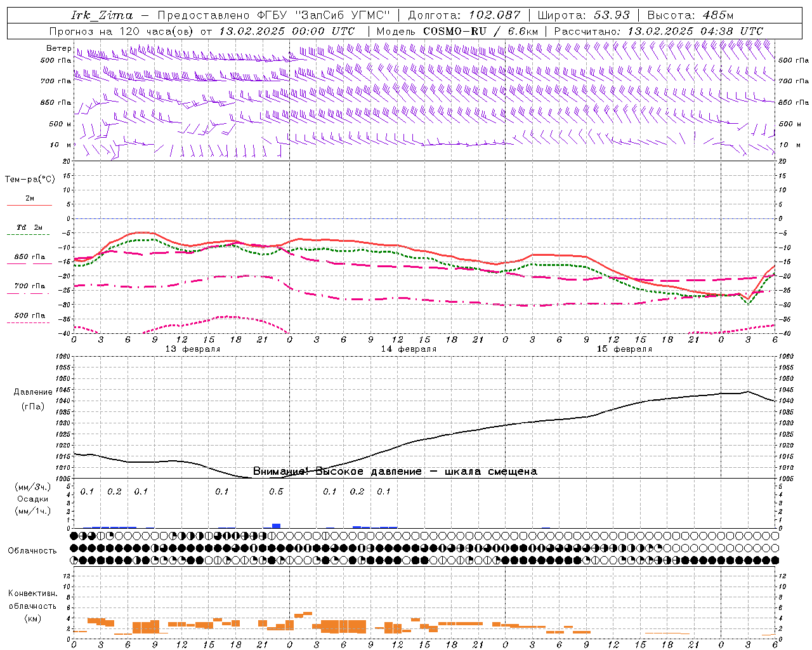Select the "Высота: 485м" header entry
The width and height of the screenshot is (812, 650).
(691, 15)
